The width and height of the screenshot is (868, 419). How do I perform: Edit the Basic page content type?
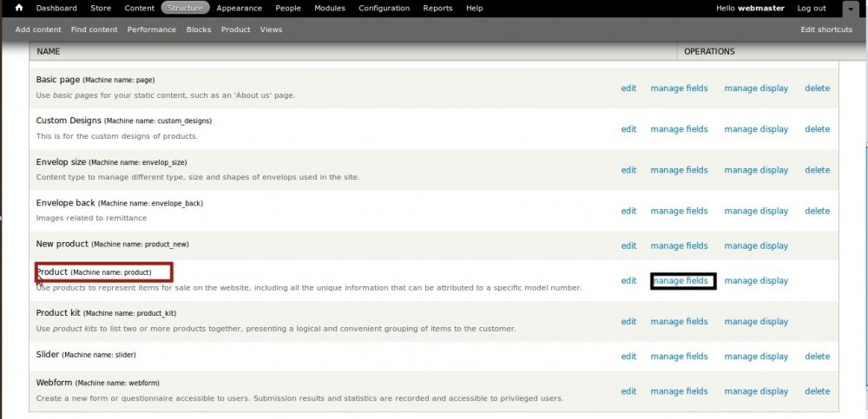tap(628, 88)
